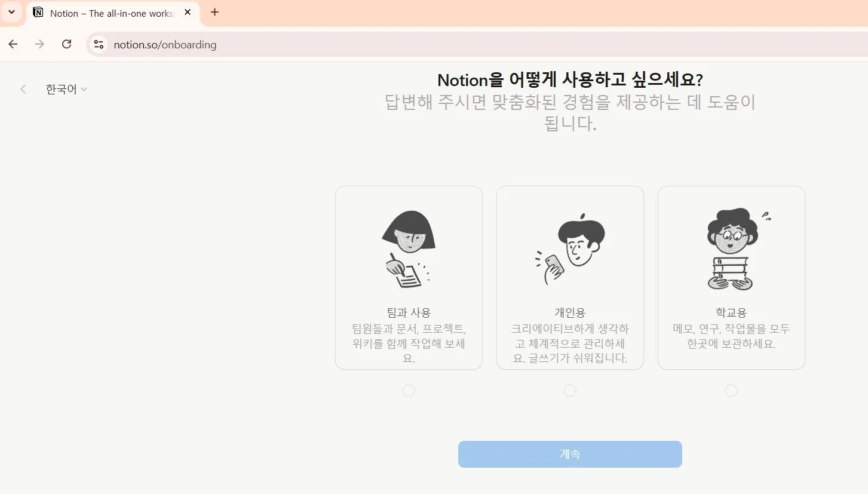Open the browser tab search dropdown

11,12
